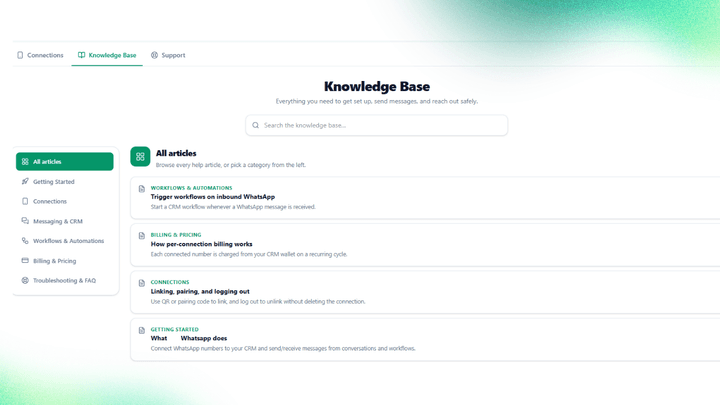This screenshot has width=720, height=405.
Task: Click document icon on What Whatsapp does article
Action: (142, 330)
